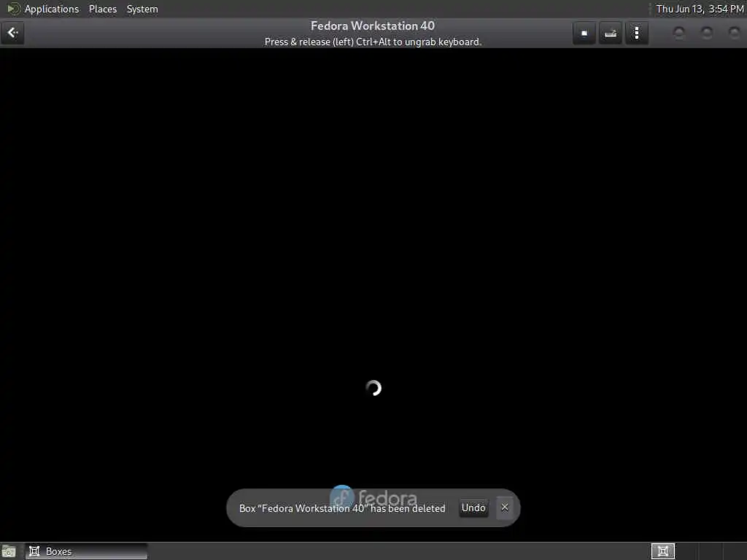Undo the Fedora Workstation 40 deletion

tap(473, 507)
